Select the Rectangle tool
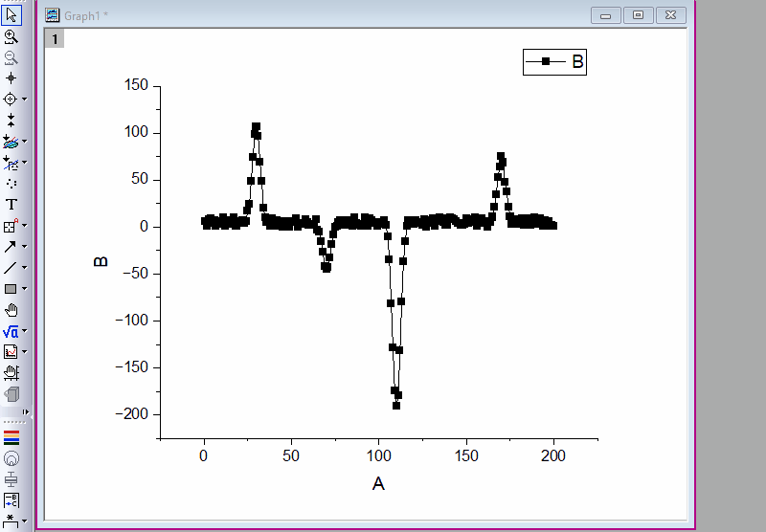Screen dimensions: 766x532 [10, 289]
